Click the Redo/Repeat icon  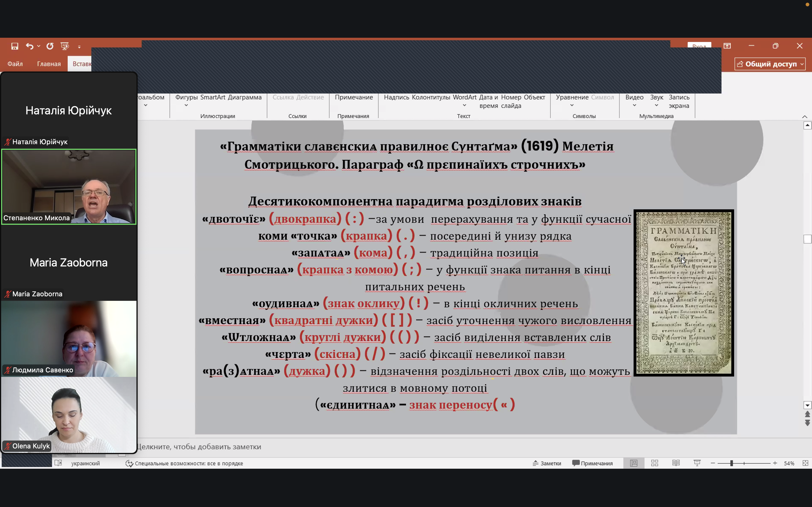click(50, 46)
